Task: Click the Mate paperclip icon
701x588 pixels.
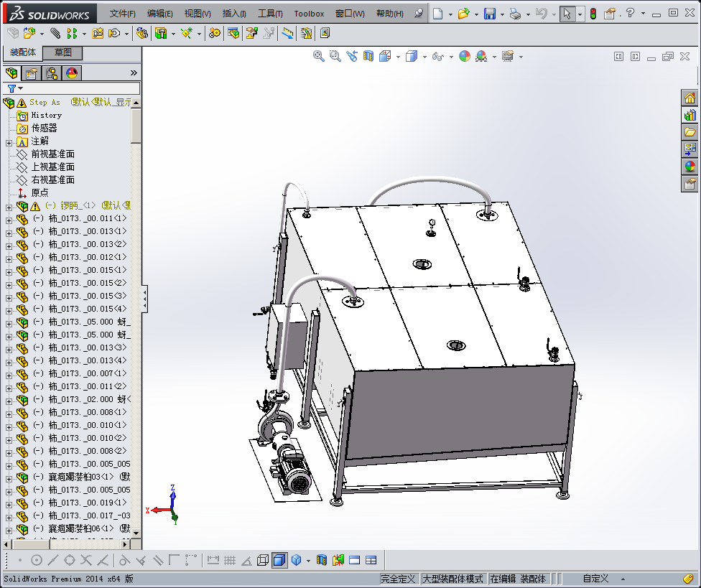Action: click(55, 33)
